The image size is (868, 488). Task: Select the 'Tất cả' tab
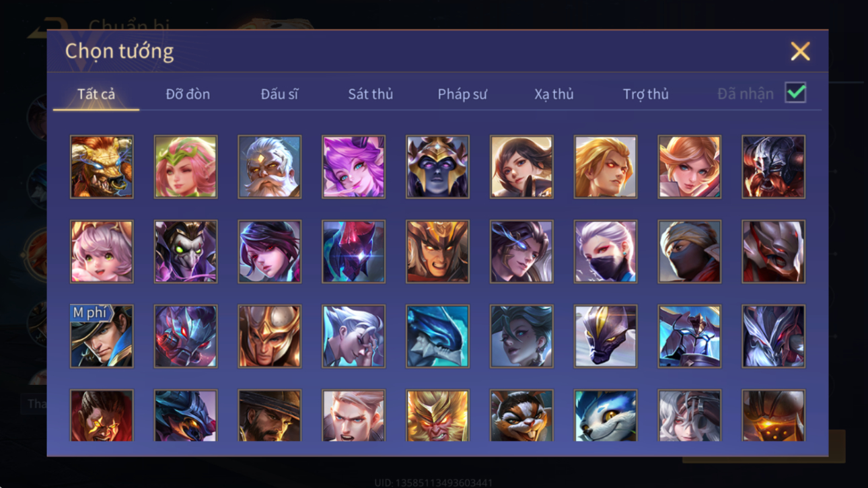96,94
